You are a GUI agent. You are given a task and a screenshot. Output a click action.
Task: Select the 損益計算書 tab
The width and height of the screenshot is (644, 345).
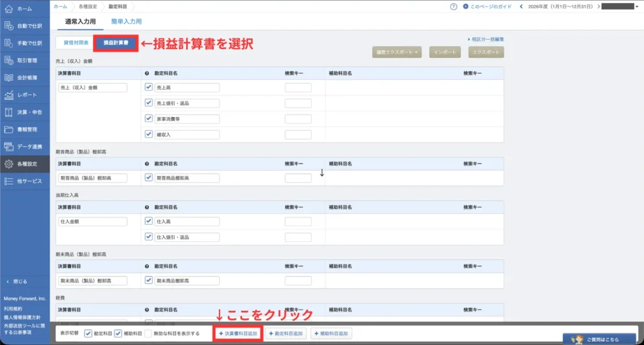tap(116, 43)
